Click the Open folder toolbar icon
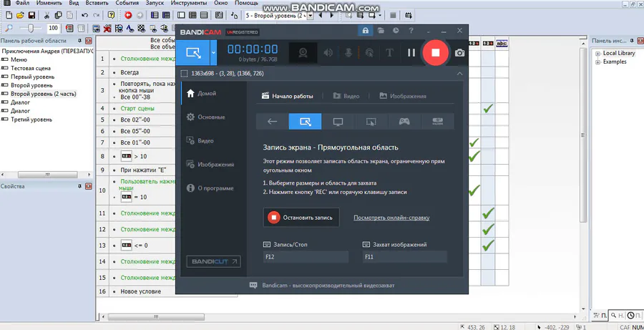The width and height of the screenshot is (644, 330). coord(20,15)
